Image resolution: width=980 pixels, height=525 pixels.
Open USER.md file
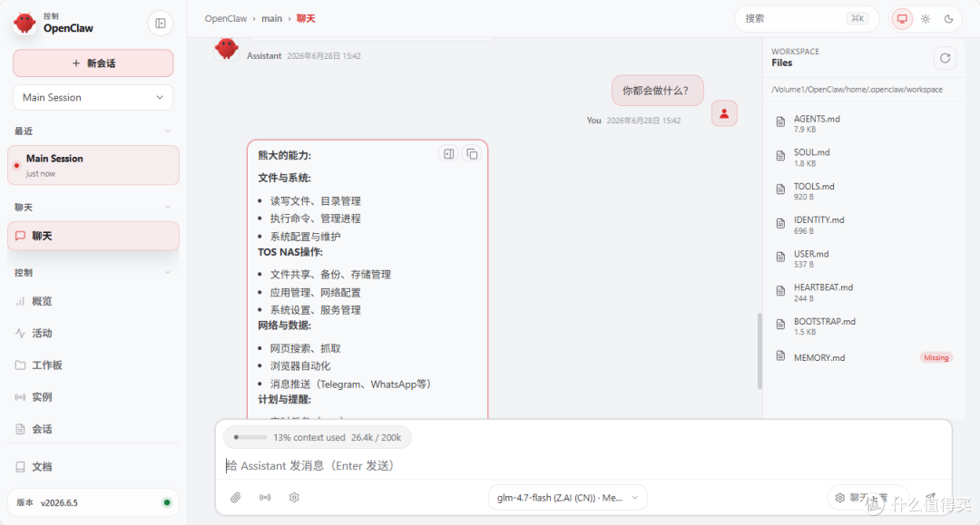863,258
